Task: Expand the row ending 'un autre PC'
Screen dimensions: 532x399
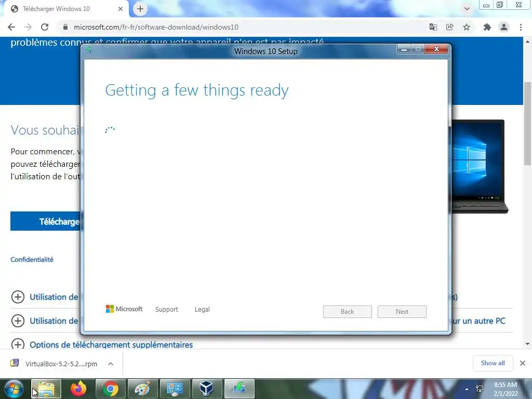Action: pyautogui.click(x=18, y=321)
